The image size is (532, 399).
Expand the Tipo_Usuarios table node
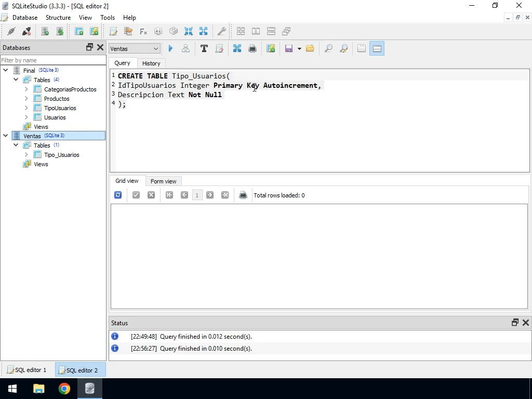26,154
